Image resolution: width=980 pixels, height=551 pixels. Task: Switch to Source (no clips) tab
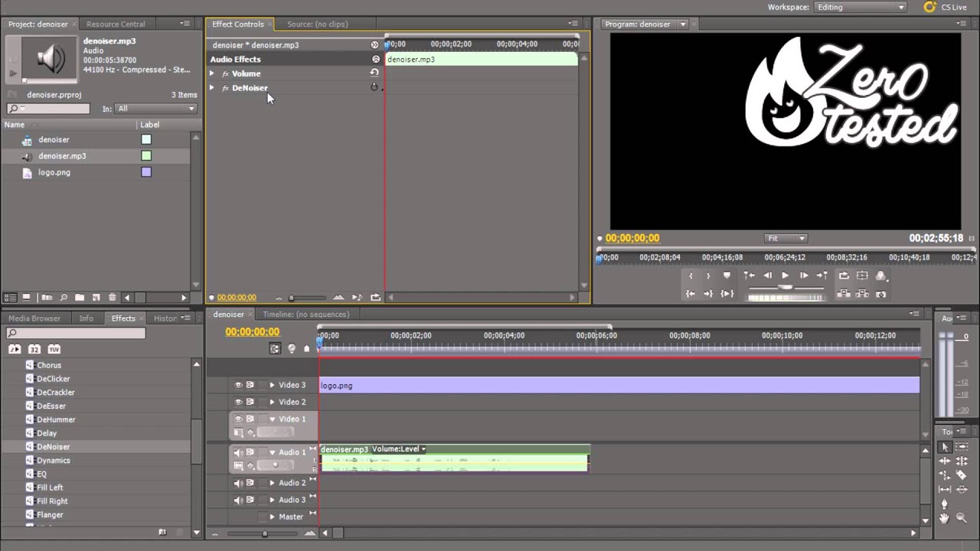[317, 24]
